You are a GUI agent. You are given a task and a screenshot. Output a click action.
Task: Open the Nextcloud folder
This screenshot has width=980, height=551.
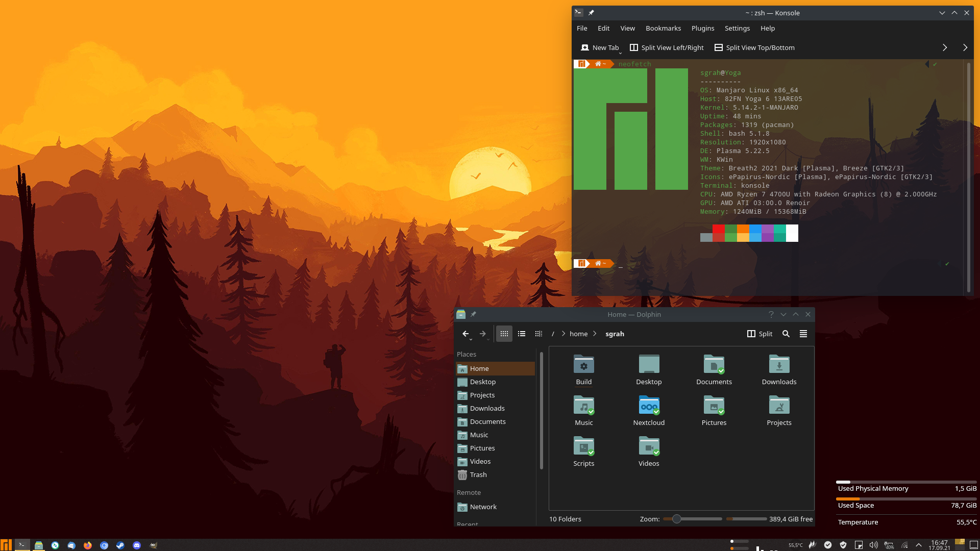click(x=649, y=410)
